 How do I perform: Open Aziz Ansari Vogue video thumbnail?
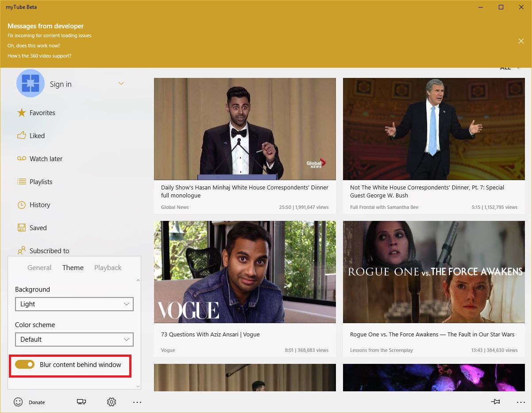tap(245, 272)
